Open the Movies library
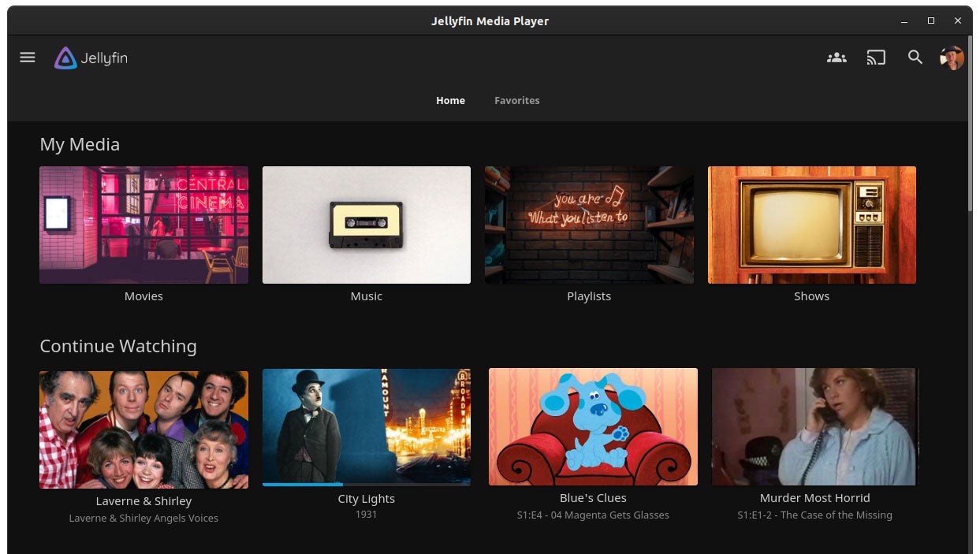 click(x=143, y=225)
